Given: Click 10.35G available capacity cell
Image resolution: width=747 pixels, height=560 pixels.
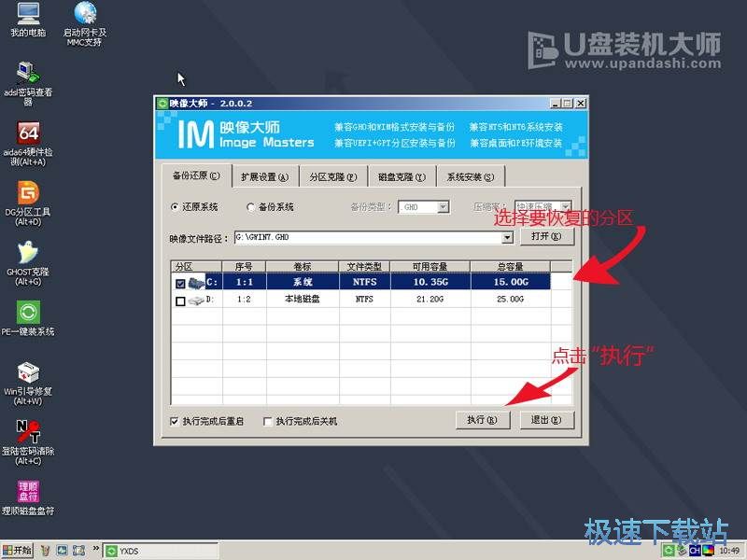Looking at the screenshot, I should (430, 282).
